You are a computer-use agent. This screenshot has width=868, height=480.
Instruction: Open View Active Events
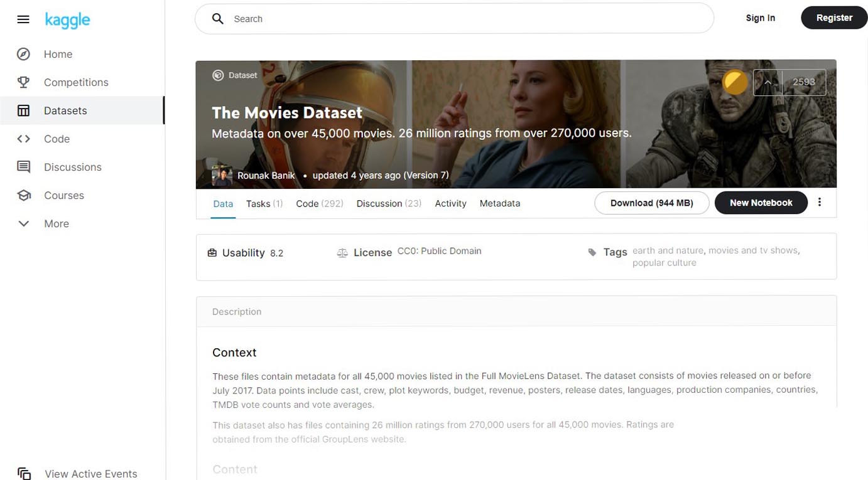90,474
